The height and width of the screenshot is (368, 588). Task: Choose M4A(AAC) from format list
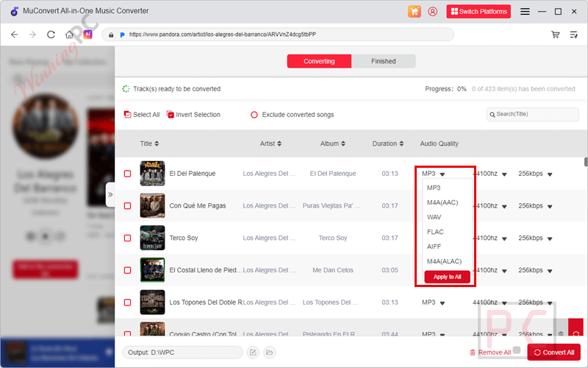click(x=442, y=202)
